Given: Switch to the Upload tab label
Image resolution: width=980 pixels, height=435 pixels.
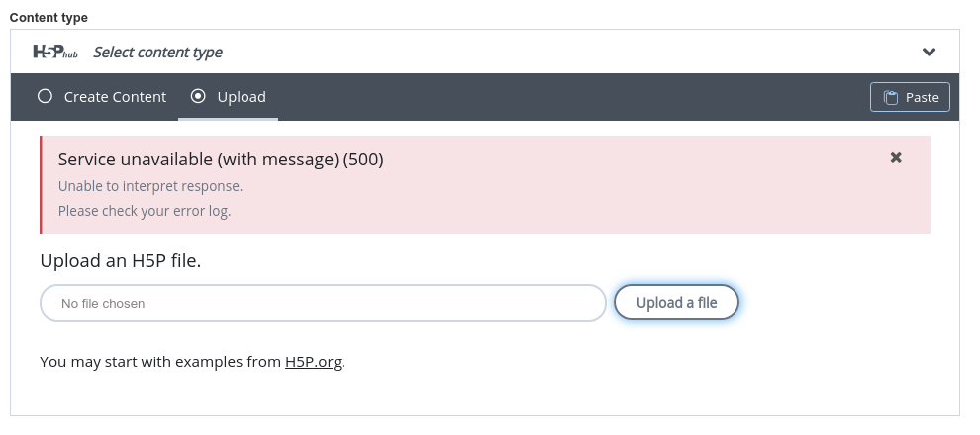Looking at the screenshot, I should point(242,97).
